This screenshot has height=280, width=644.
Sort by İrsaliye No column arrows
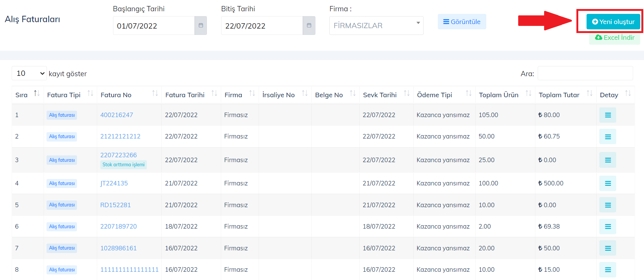(305, 93)
